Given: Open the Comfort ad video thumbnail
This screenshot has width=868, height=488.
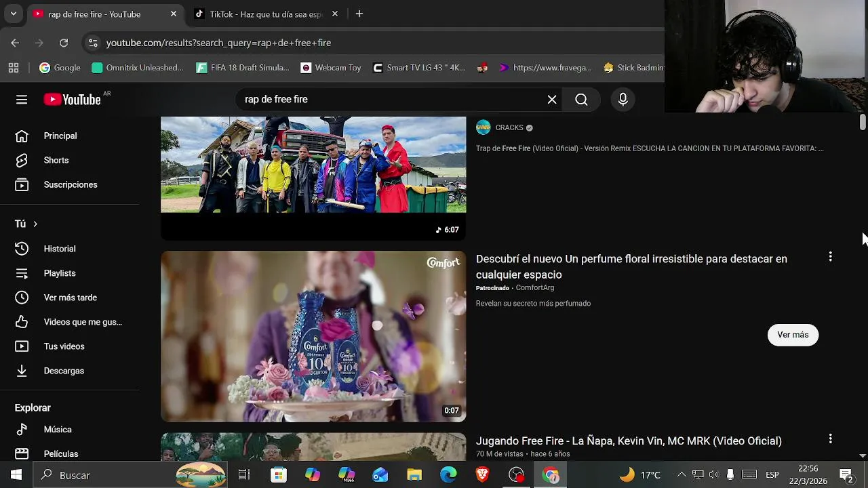Looking at the screenshot, I should (x=313, y=336).
